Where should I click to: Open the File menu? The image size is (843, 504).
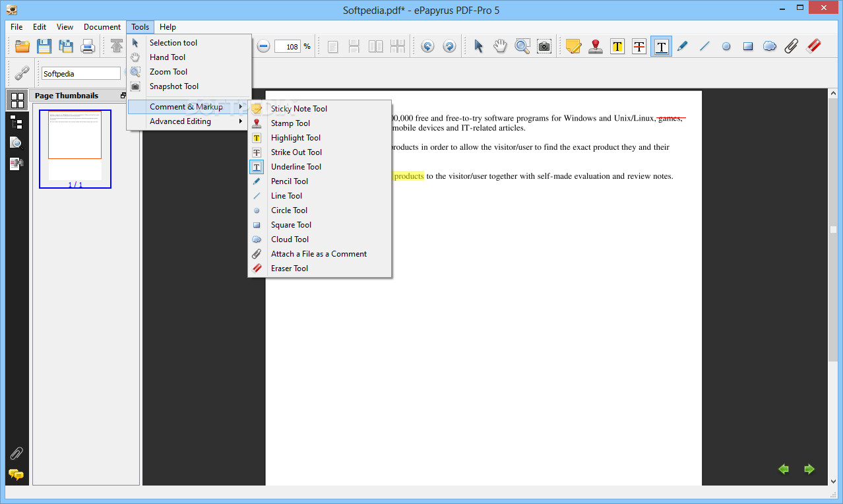click(x=16, y=27)
